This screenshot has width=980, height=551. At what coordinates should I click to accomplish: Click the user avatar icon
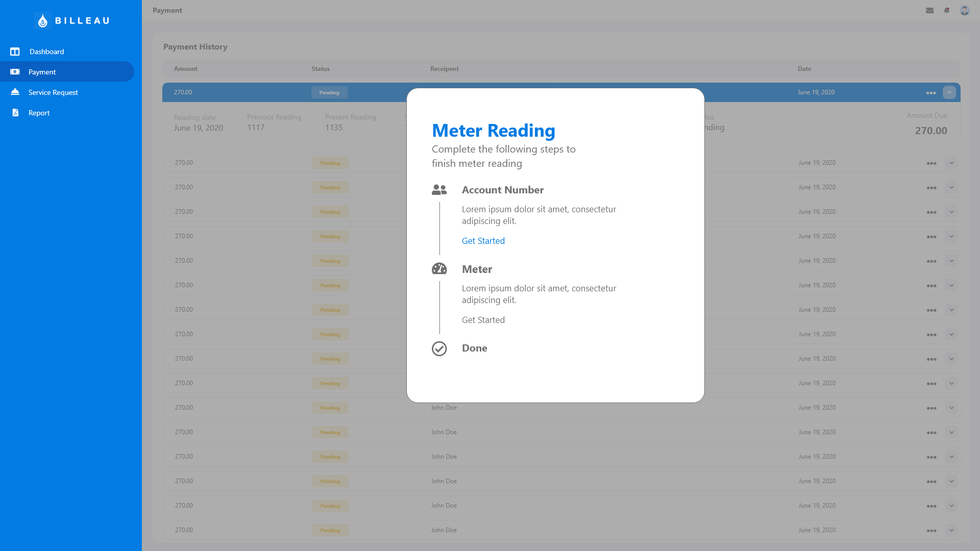964,10
